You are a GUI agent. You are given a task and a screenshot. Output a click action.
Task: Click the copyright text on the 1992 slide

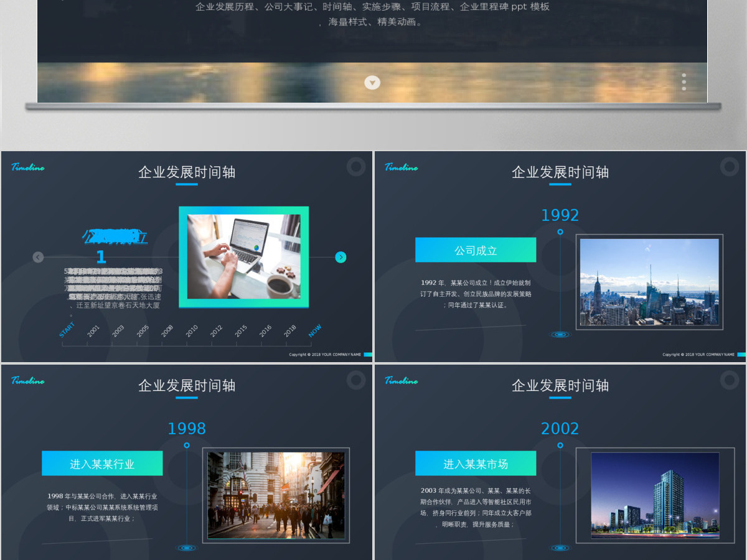[698, 355]
